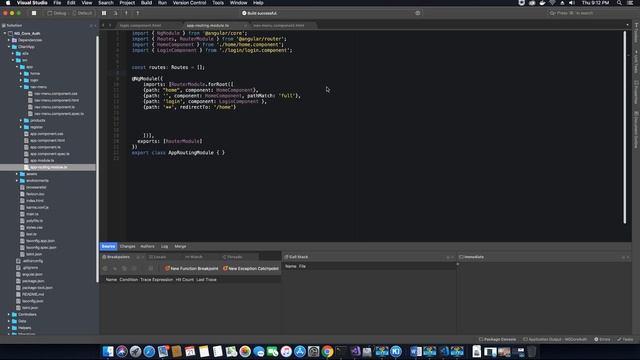Expand the products folder
Screen dimensions: 640x360
(x=21, y=120)
